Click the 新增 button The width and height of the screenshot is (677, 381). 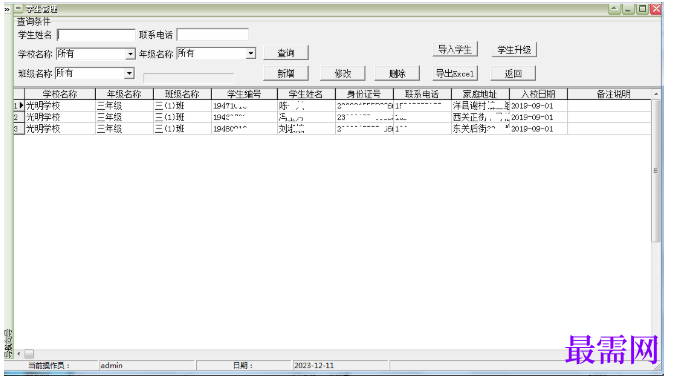[x=286, y=73]
